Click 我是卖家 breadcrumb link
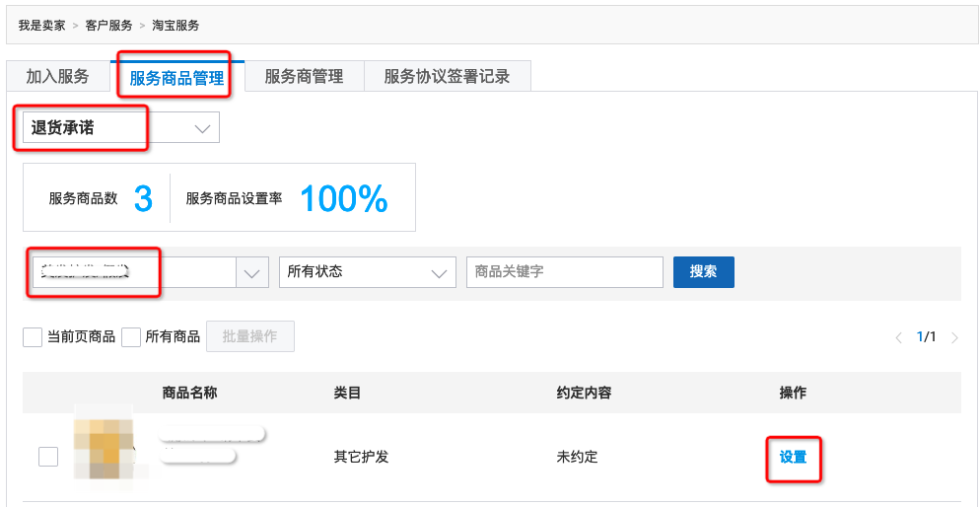 click(x=41, y=26)
